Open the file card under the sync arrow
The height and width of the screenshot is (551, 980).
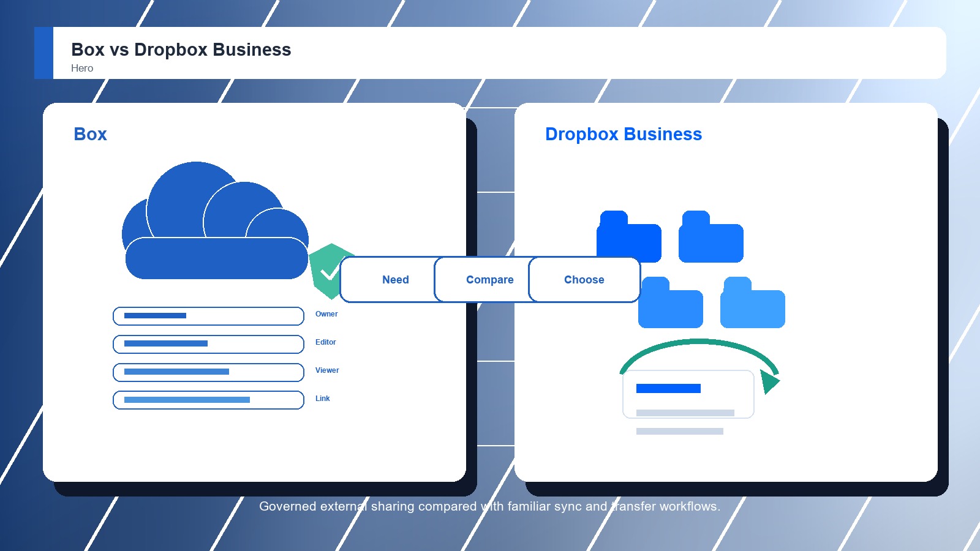688,394
